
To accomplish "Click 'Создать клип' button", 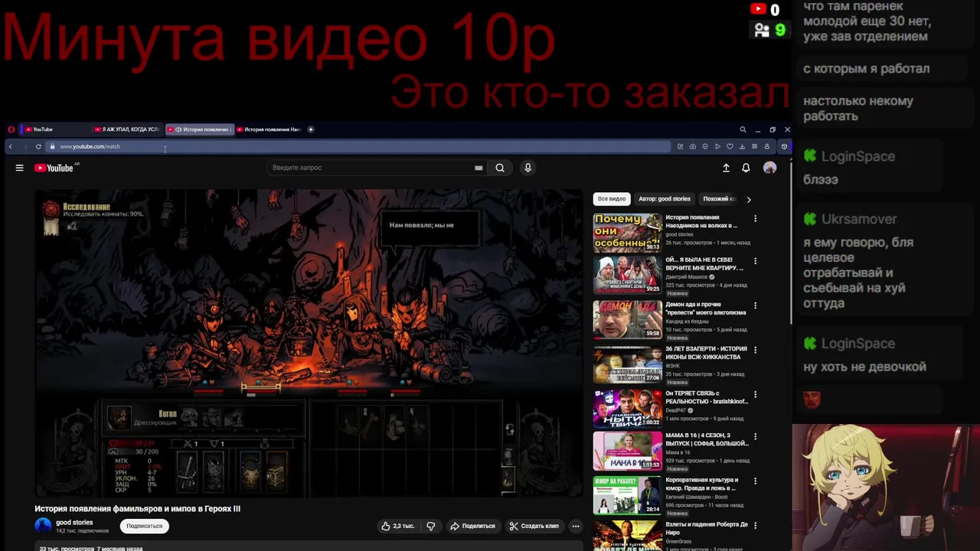I will [x=534, y=526].
